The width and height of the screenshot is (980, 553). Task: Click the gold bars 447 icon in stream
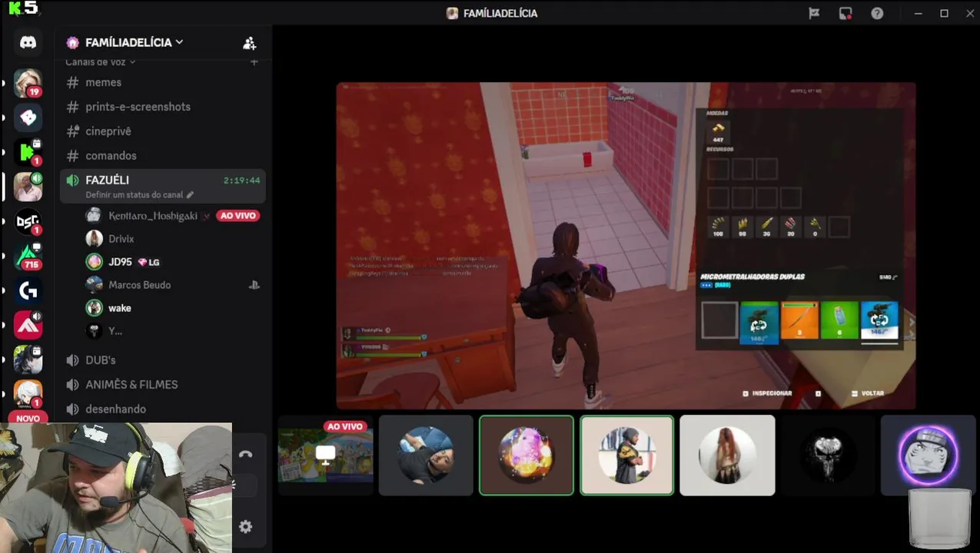pyautogui.click(x=718, y=131)
